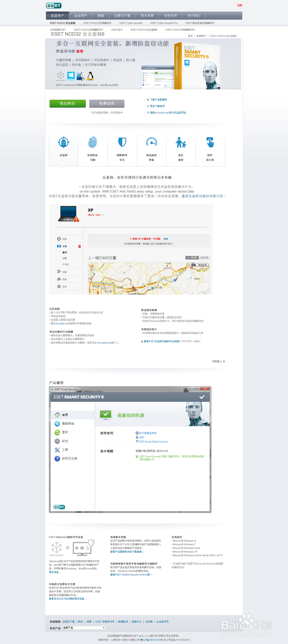Click the ESET logo in the header

point(54,5)
